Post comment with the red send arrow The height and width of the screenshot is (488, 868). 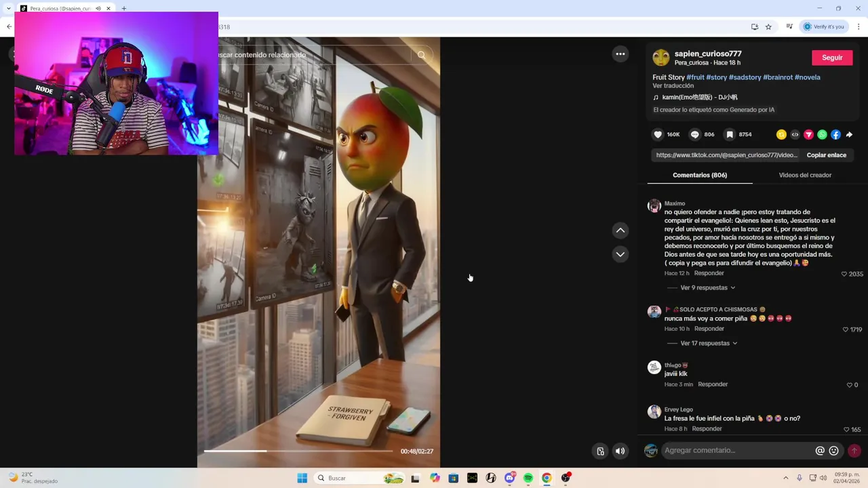click(854, 451)
